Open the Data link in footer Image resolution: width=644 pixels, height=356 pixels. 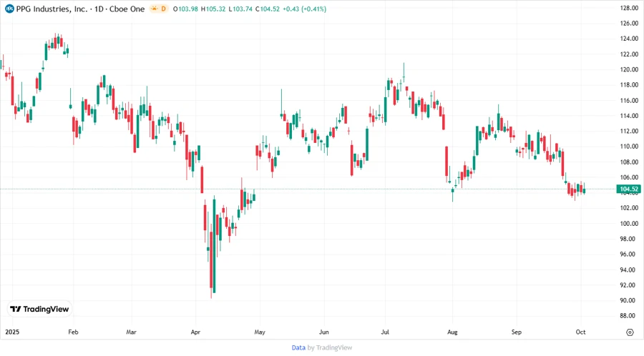(x=298, y=347)
